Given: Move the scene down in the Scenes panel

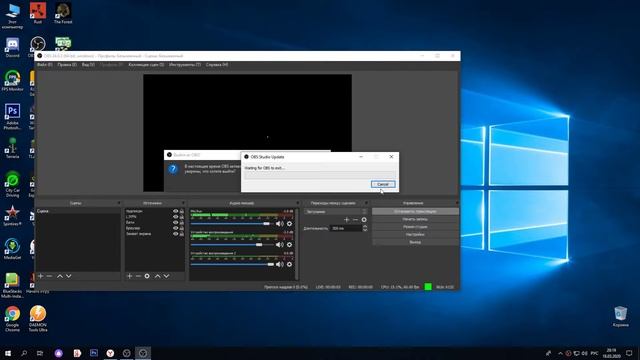Looking at the screenshot, I should point(69,276).
